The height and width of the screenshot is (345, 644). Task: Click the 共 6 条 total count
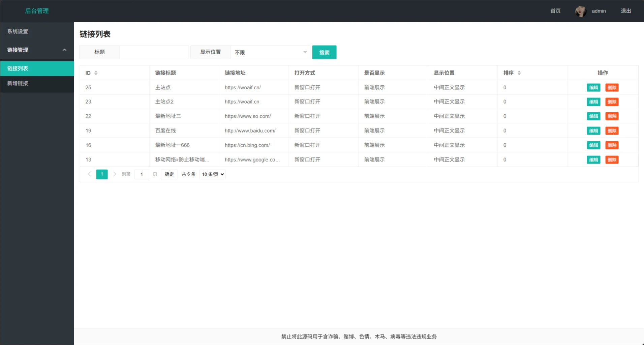[x=188, y=174]
